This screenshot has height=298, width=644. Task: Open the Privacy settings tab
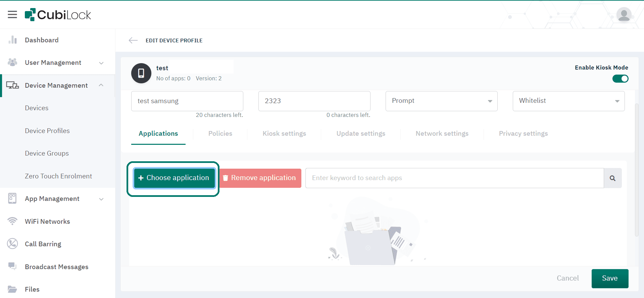click(523, 134)
